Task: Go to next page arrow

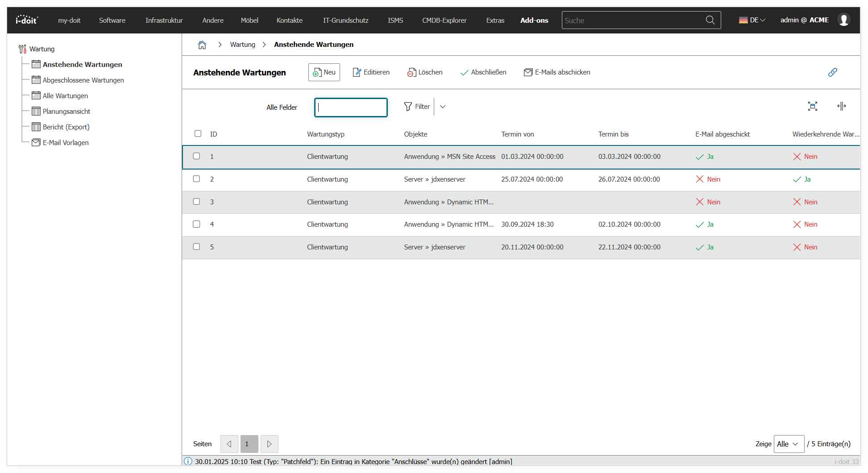Action: pyautogui.click(x=269, y=444)
